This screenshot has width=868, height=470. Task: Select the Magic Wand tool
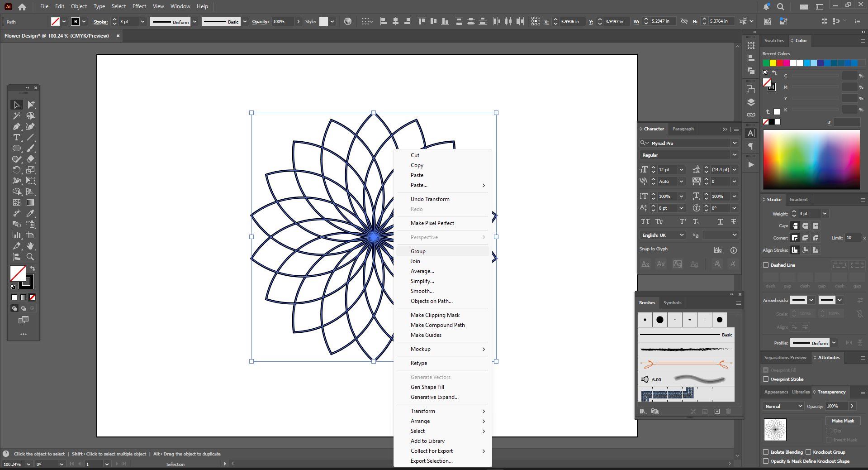(x=17, y=116)
